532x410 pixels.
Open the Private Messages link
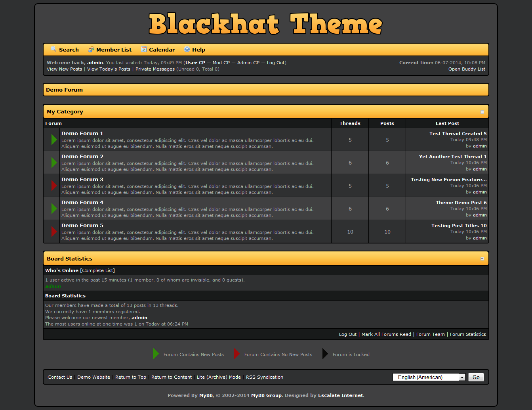point(155,69)
